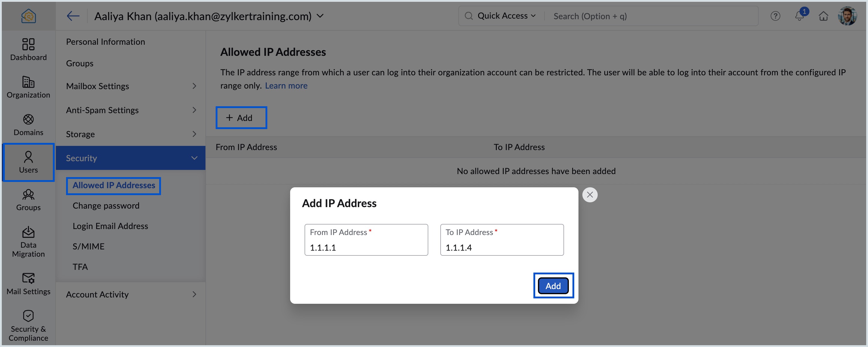Open the profile avatar image
Screen dimensions: 868x347
(848, 16)
